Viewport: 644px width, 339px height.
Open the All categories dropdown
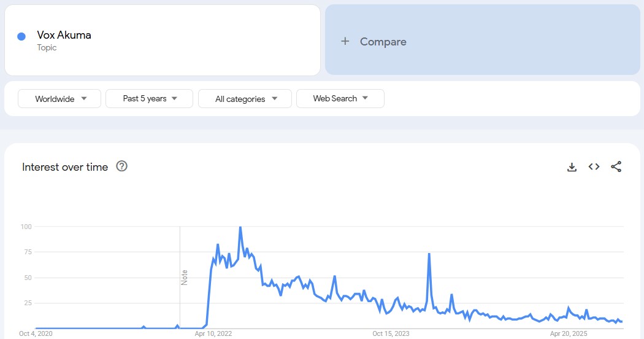pyautogui.click(x=245, y=99)
